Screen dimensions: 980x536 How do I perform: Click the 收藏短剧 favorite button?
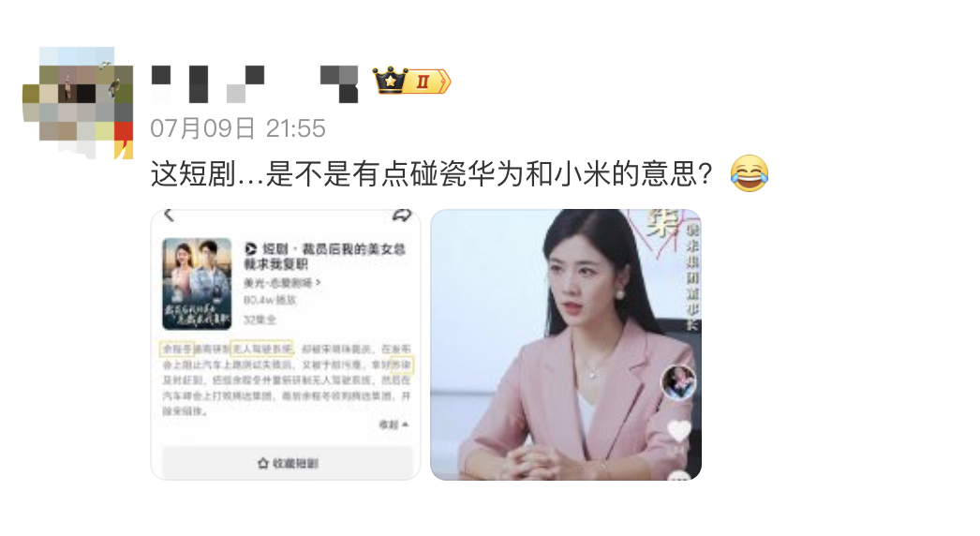(288, 463)
